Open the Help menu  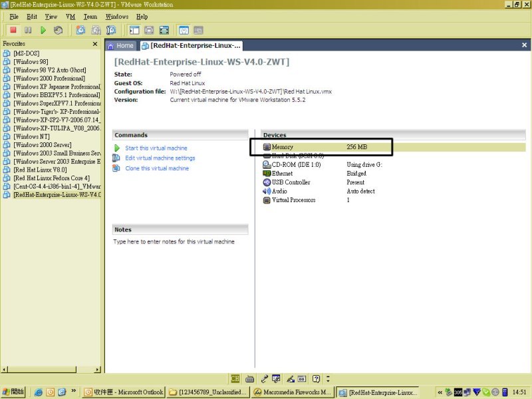coord(142,17)
